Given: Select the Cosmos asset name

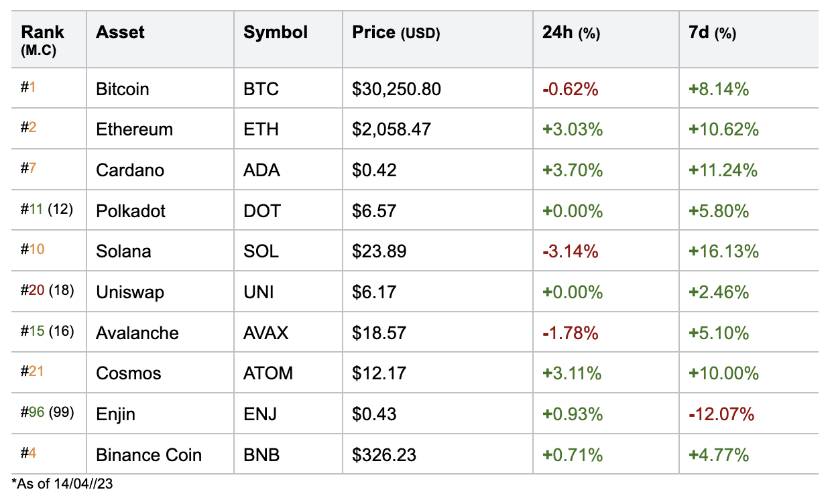Looking at the screenshot, I should tap(129, 373).
